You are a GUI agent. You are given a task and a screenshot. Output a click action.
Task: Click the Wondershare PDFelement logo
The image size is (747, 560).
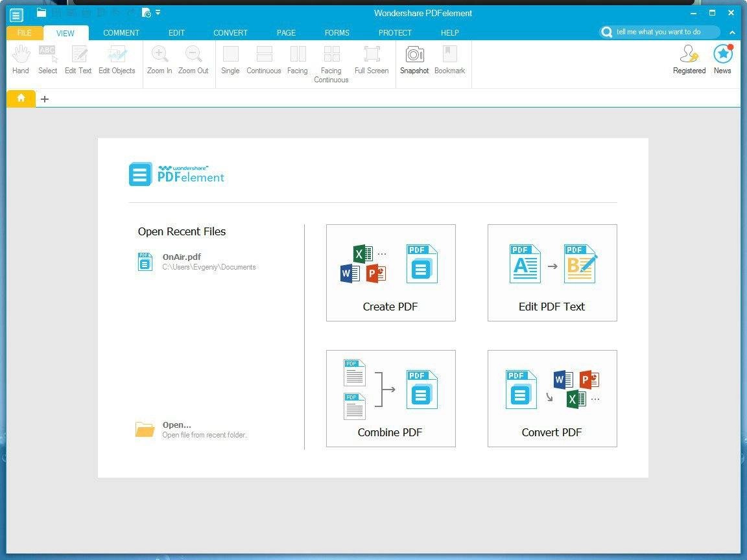(176, 174)
